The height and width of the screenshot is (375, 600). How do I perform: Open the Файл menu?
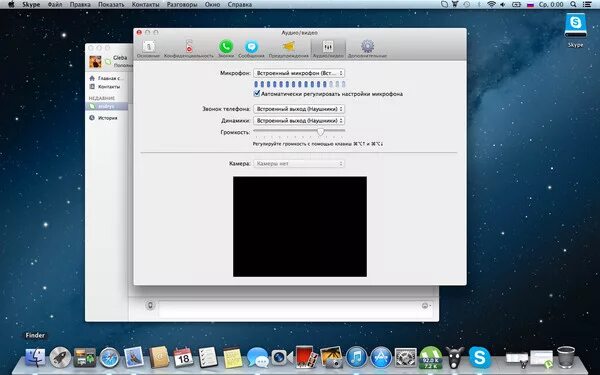point(55,5)
